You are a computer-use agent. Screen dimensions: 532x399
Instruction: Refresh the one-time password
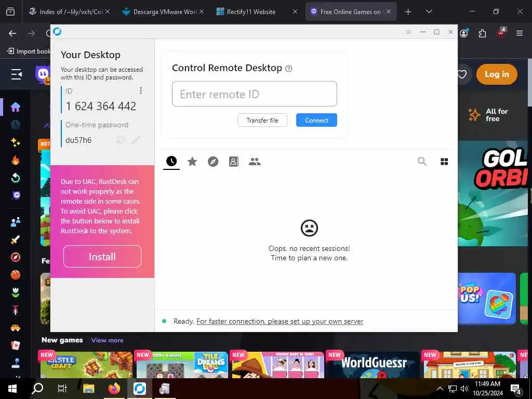coord(121,140)
